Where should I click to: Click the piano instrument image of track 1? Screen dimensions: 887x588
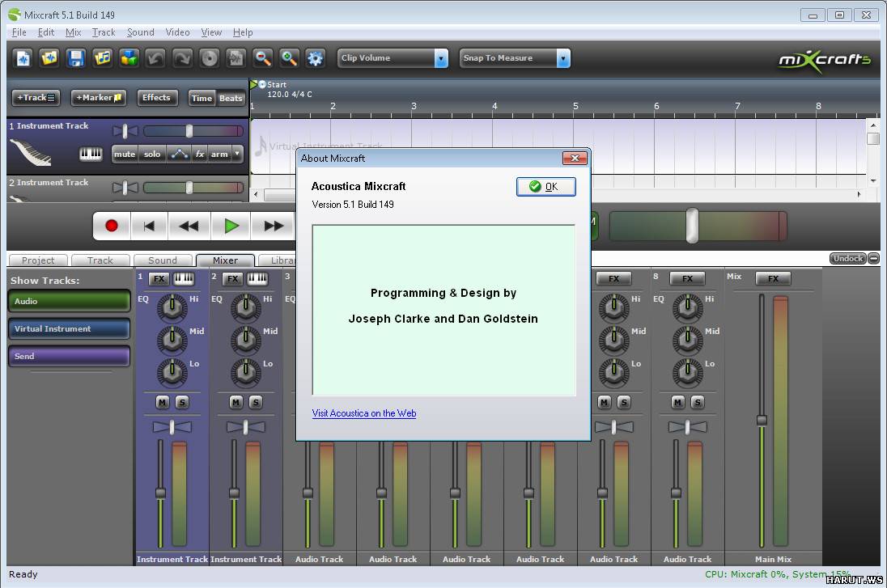pos(31,153)
